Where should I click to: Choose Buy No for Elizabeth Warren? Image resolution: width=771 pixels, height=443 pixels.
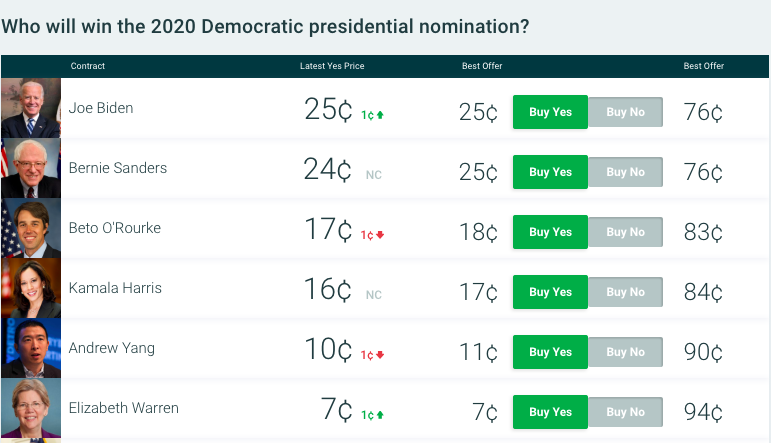[625, 412]
